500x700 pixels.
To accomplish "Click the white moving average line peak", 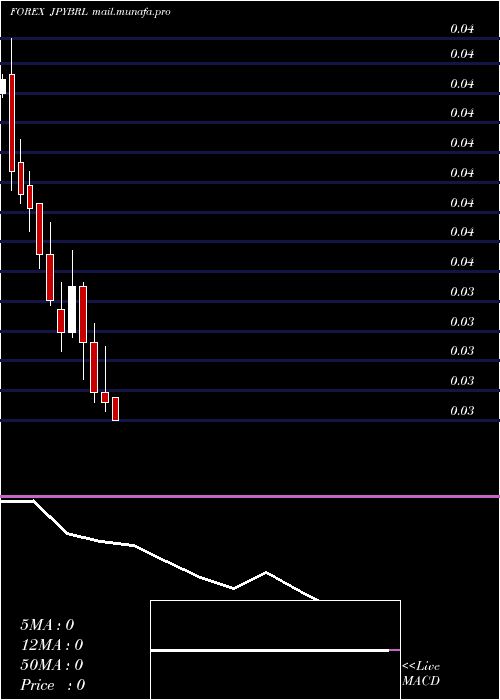I will point(266,572).
